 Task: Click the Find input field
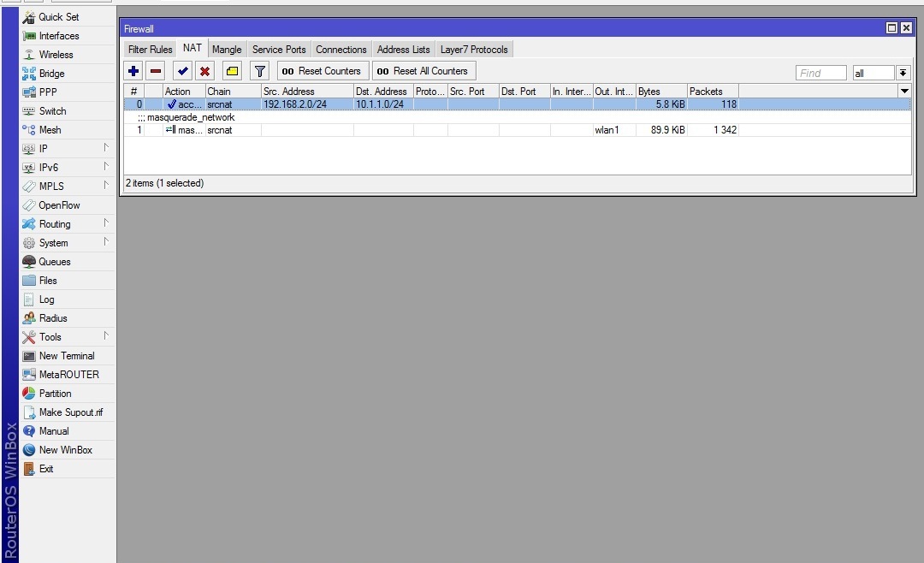pos(820,73)
